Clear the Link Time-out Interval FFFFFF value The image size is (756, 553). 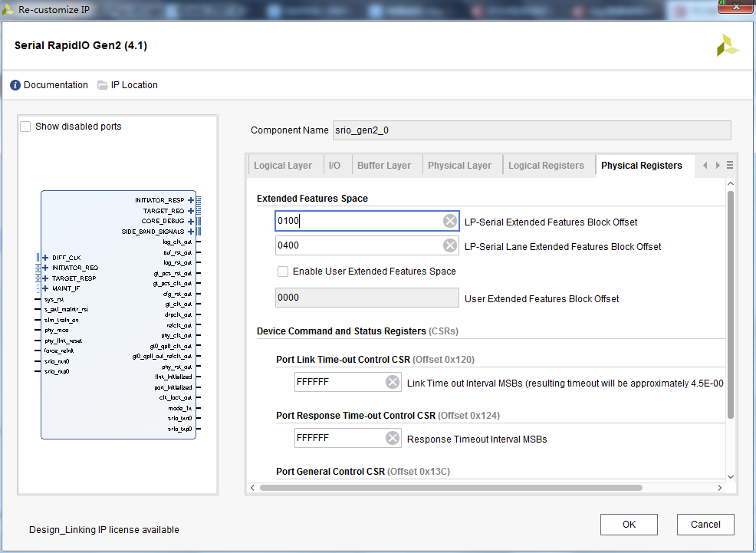tap(393, 381)
